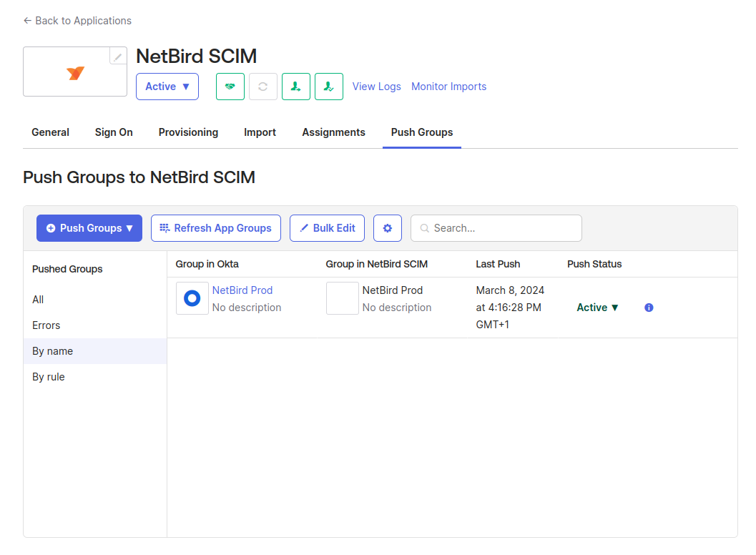The height and width of the screenshot is (555, 756).
Task: Open the View Logs link
Action: pos(376,87)
